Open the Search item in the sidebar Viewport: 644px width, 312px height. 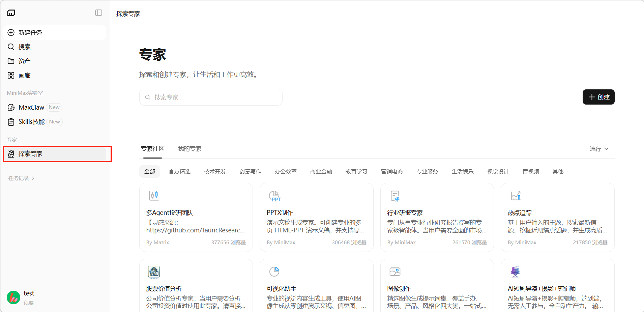tap(24, 47)
